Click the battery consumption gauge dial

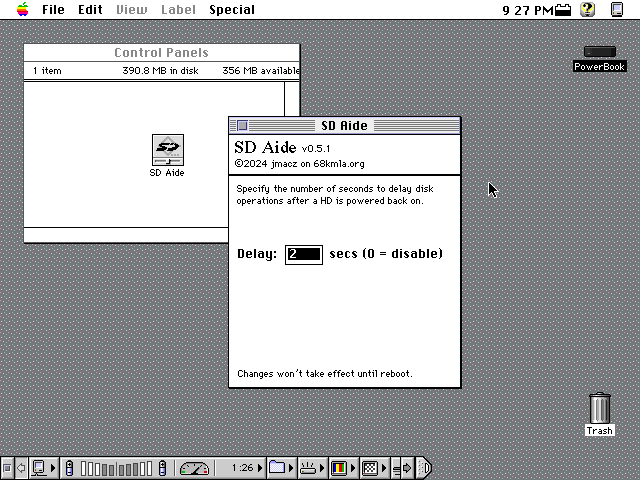[x=194, y=469]
